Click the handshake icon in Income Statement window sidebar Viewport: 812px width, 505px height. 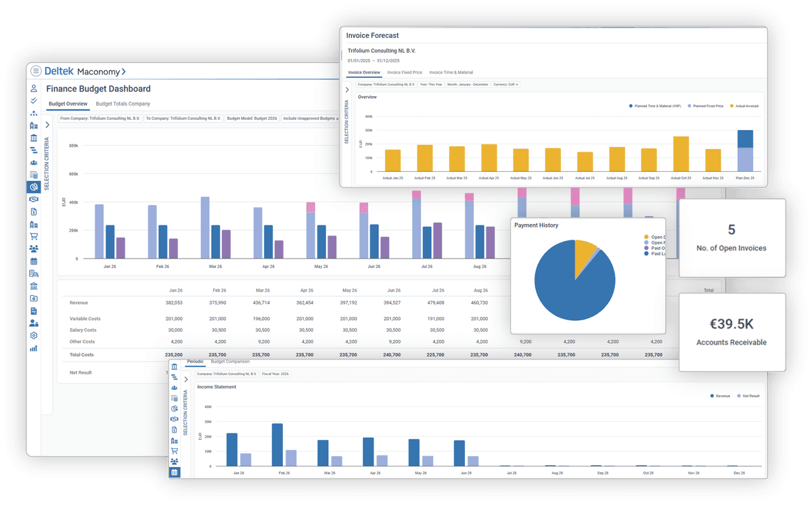tap(175, 420)
